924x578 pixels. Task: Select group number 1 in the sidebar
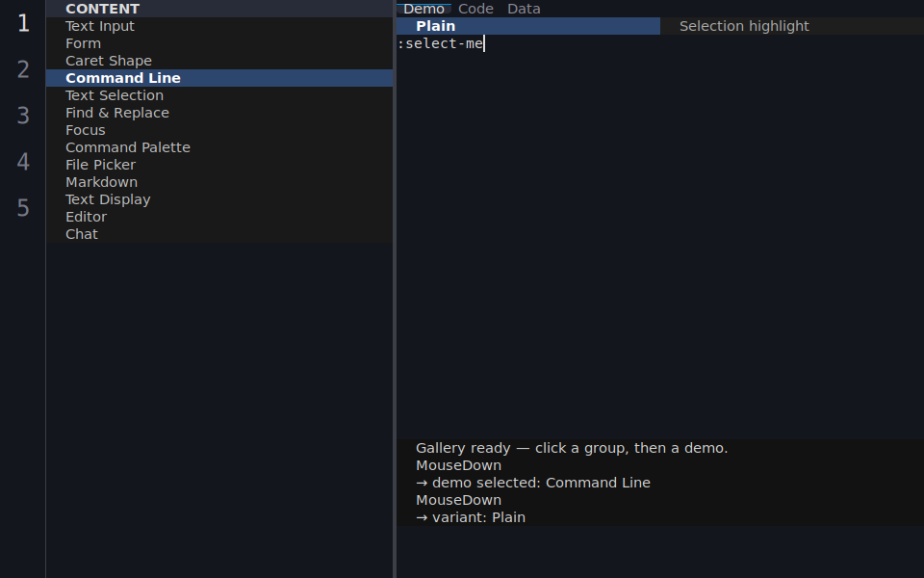pyautogui.click(x=23, y=23)
